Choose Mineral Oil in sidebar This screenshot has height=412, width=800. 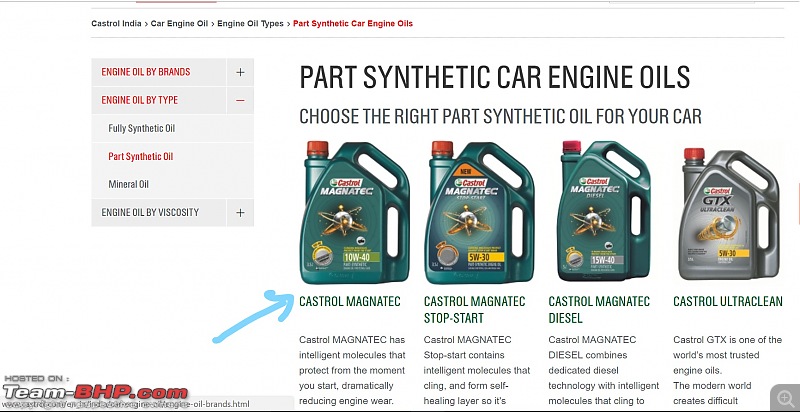click(128, 184)
